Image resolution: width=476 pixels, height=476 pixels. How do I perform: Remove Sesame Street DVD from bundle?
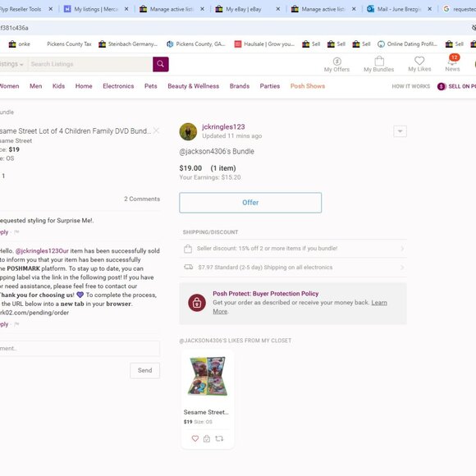click(x=156, y=130)
